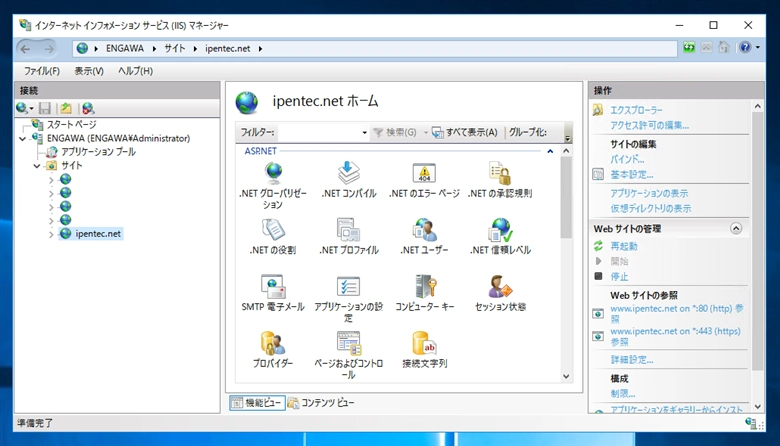This screenshot has width=780, height=446.
Task: Click the filter toolbar overflow arrow
Action: click(568, 138)
